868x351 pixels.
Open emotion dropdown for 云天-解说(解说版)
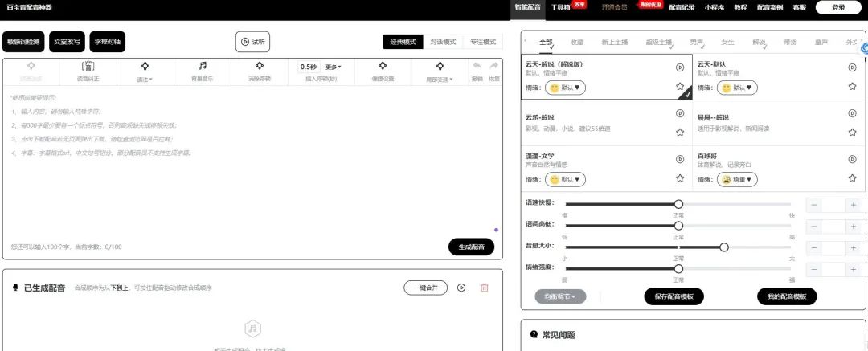565,88
